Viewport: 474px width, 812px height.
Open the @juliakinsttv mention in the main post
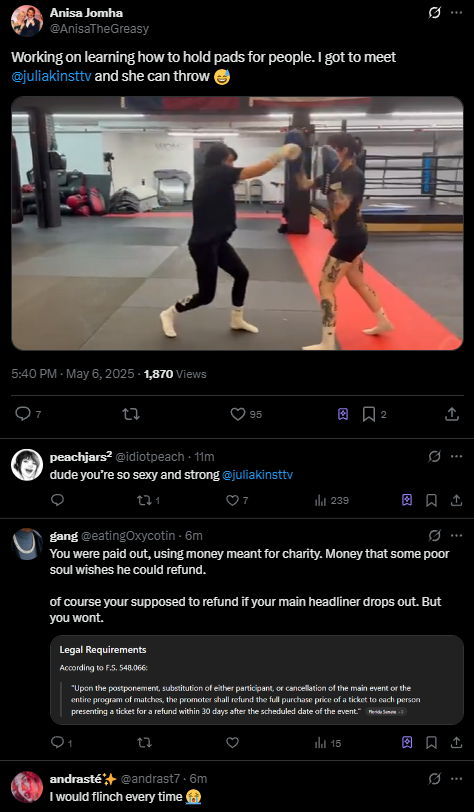click(x=51, y=77)
